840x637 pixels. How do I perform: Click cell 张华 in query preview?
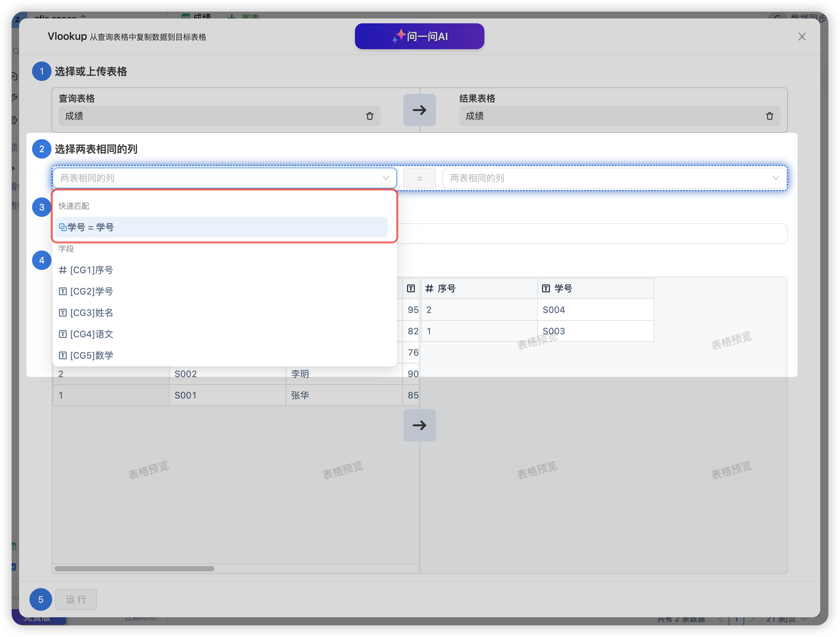coord(344,395)
